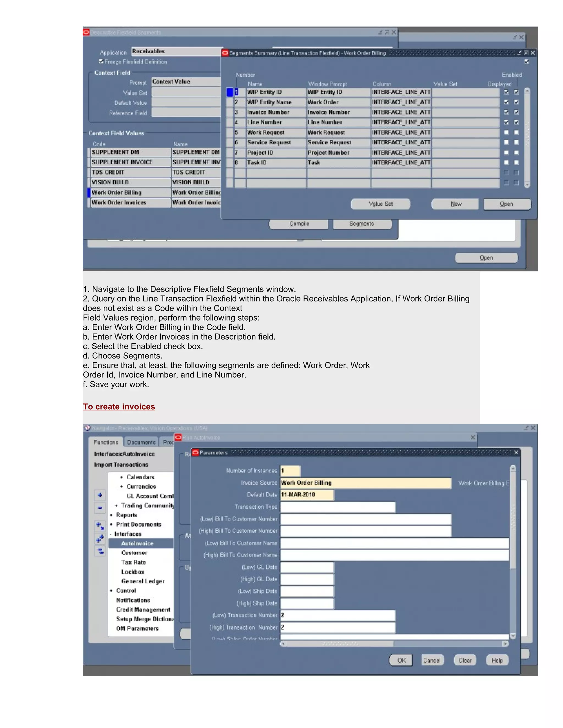
Task: Close the Run AutoInvoice window
Action: point(473,437)
